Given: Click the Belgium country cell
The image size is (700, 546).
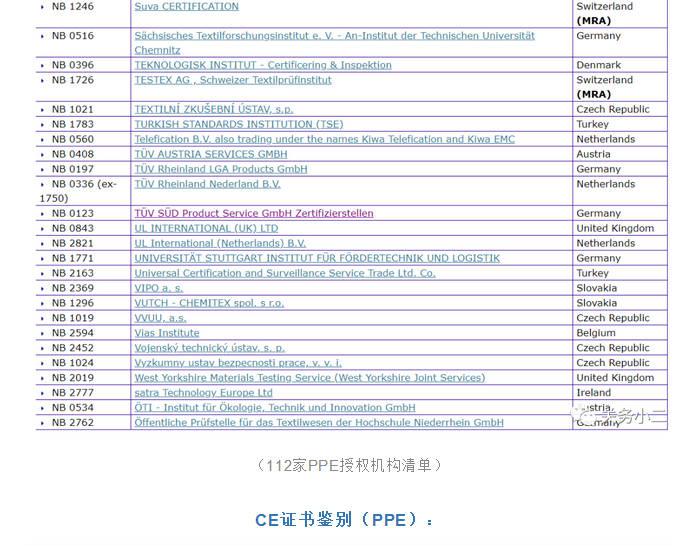Looking at the screenshot, I should click(x=620, y=333).
